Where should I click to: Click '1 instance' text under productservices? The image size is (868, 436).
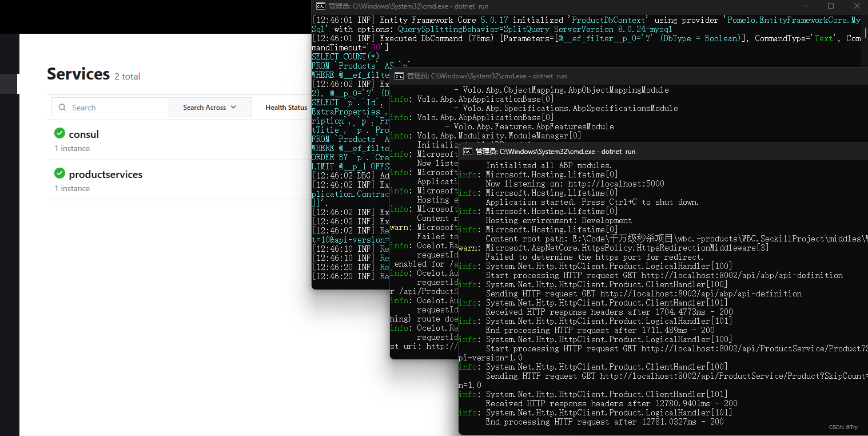[x=72, y=188]
